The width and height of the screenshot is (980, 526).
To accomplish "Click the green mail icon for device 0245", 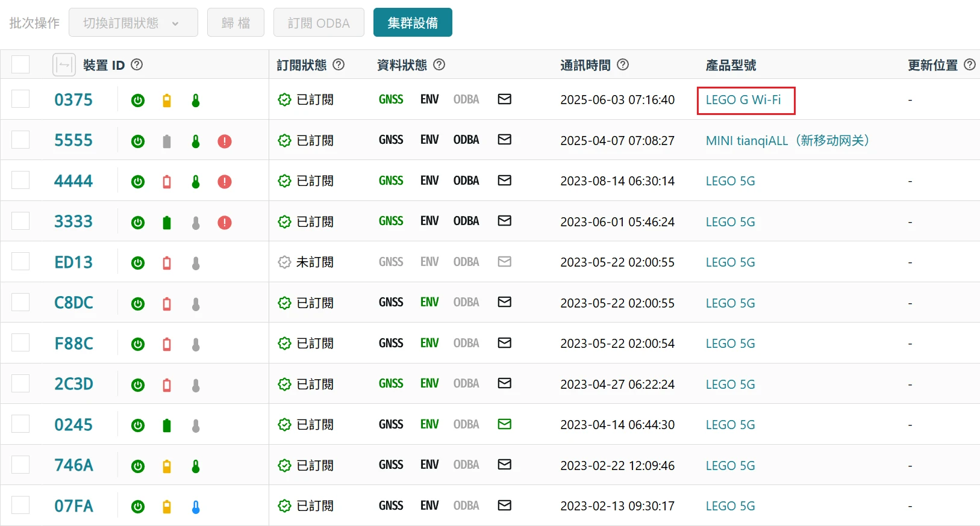I will (x=505, y=424).
